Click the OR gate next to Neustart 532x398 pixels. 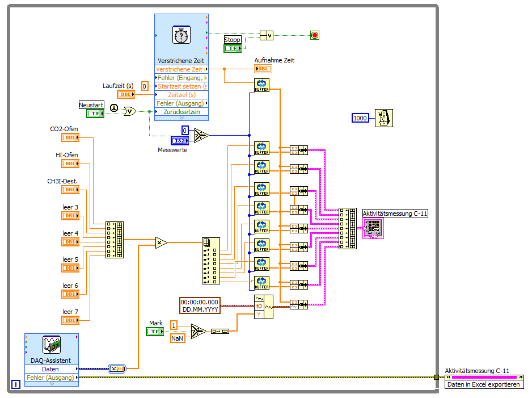130,111
